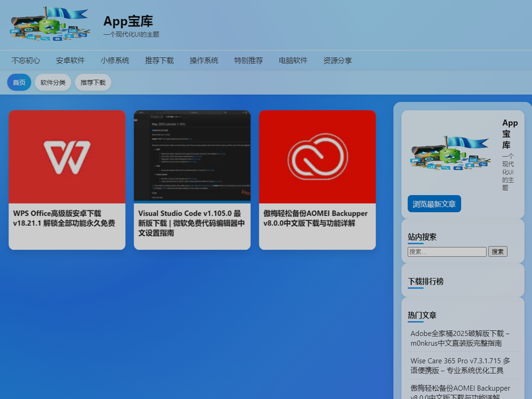This screenshot has height=399, width=532.
Task: Go to 小修系统 in navigation bar
Action: coord(115,61)
